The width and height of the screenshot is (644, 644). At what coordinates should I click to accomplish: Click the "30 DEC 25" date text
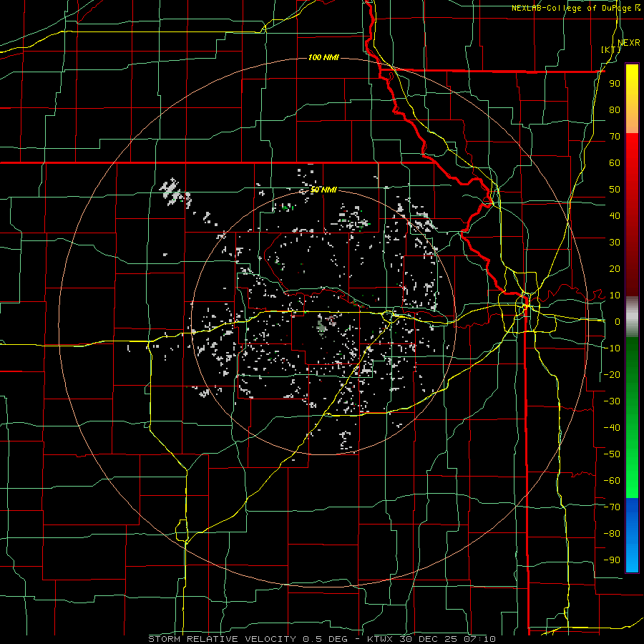429,639
